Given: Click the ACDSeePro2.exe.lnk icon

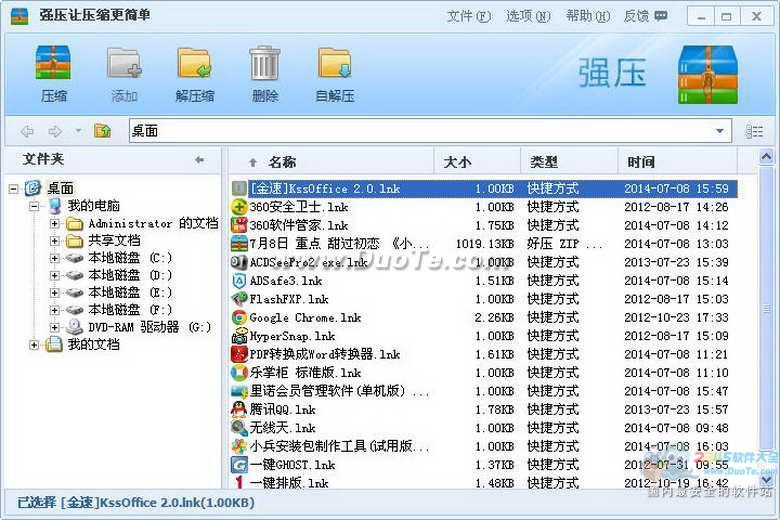Looking at the screenshot, I should [239, 262].
